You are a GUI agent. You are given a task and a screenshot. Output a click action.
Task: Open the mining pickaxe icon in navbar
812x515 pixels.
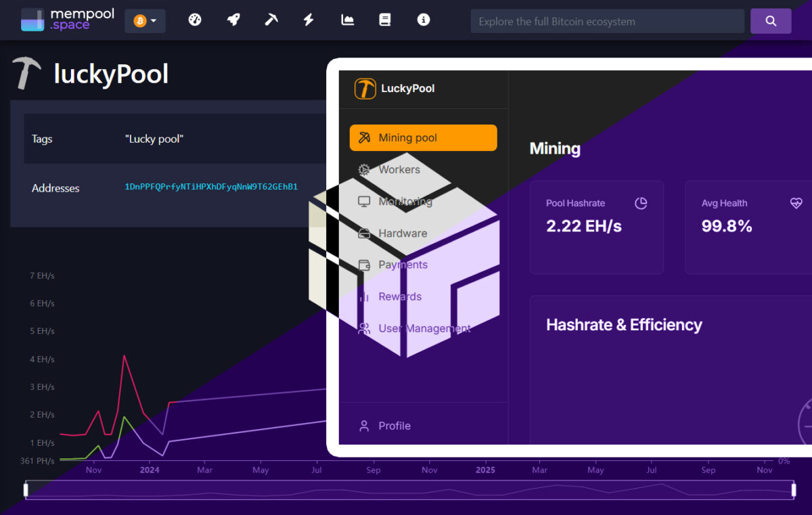coord(271,20)
